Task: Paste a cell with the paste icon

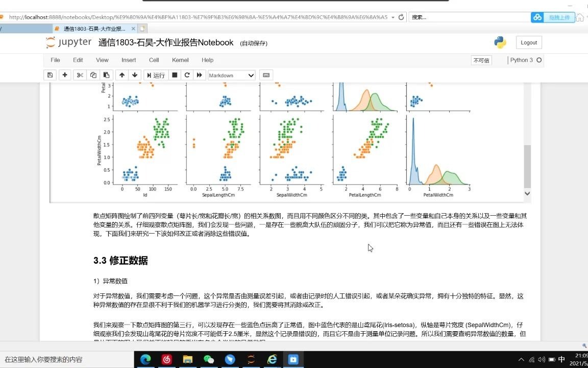Action: click(106, 75)
